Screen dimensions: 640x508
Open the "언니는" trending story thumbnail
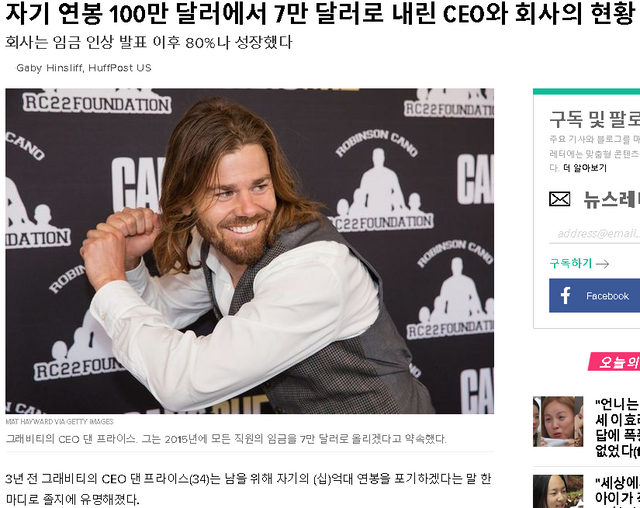[558, 421]
